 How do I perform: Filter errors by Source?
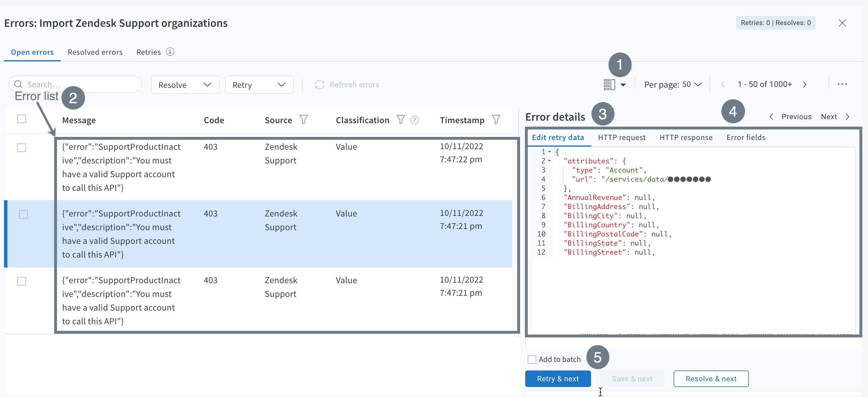[303, 120]
